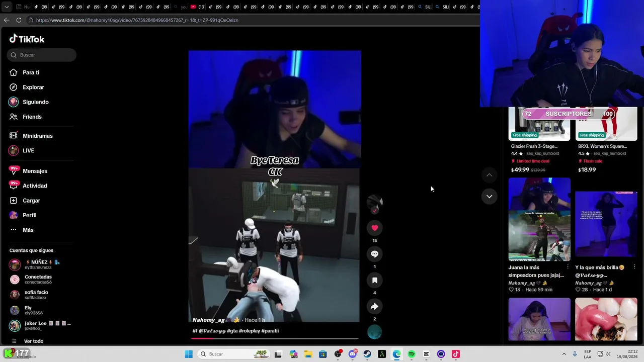Viewport: 644px width, 362px height.
Task: Open options for Y la que más brilla
Action: click(634, 267)
